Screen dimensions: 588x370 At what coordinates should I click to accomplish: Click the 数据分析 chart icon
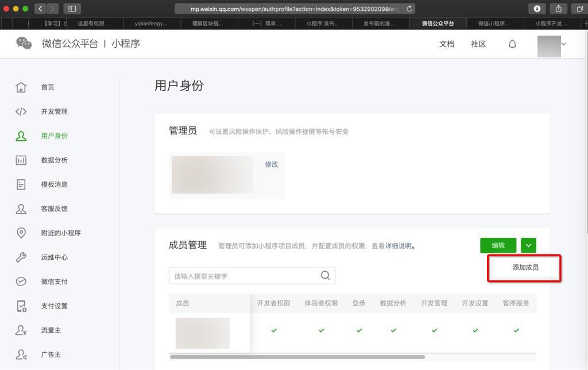coord(21,160)
